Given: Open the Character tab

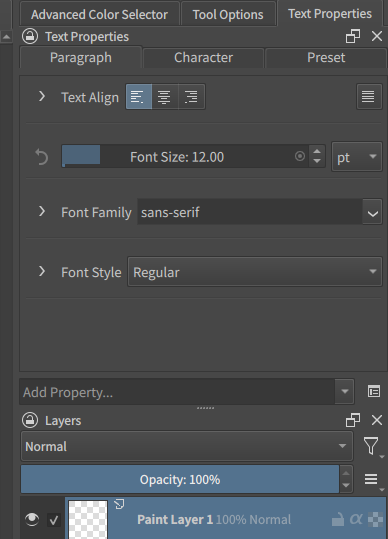Looking at the screenshot, I should pyautogui.click(x=203, y=57).
